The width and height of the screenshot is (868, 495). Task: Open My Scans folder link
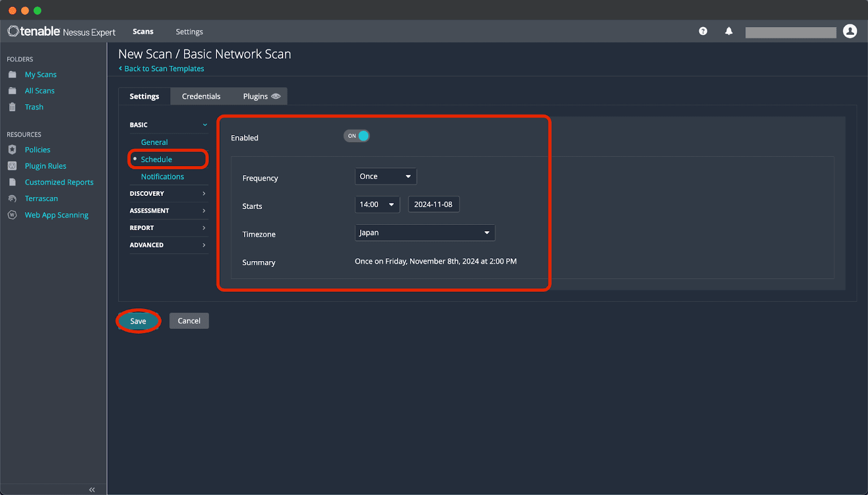click(41, 74)
